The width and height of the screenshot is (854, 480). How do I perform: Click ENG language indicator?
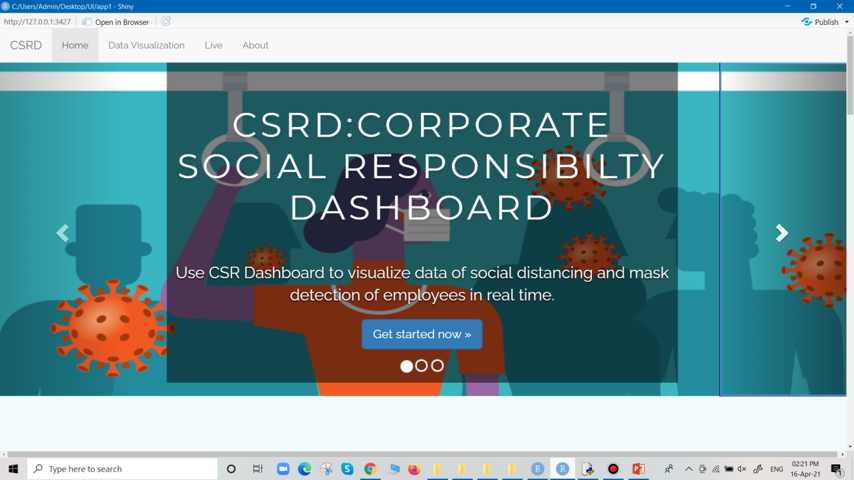tap(777, 469)
